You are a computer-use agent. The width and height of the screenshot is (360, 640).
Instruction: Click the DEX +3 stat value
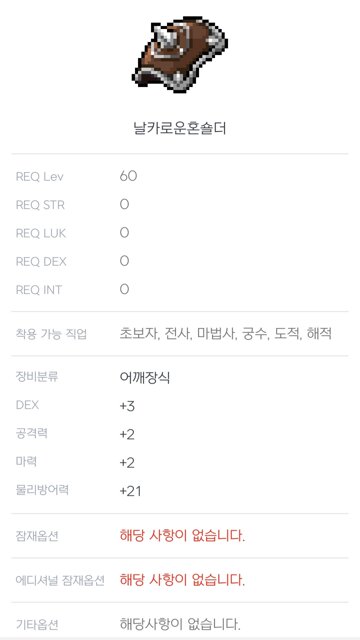(x=127, y=407)
